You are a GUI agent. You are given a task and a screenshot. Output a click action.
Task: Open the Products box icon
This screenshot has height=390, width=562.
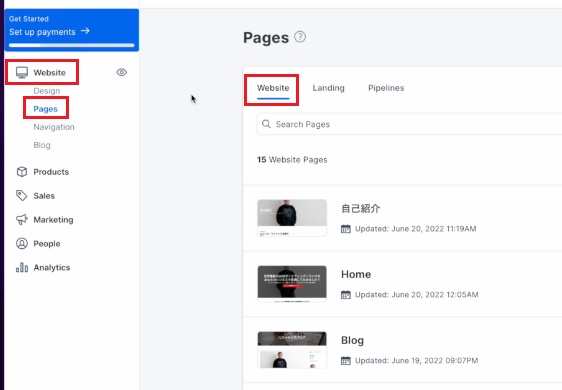(x=22, y=172)
